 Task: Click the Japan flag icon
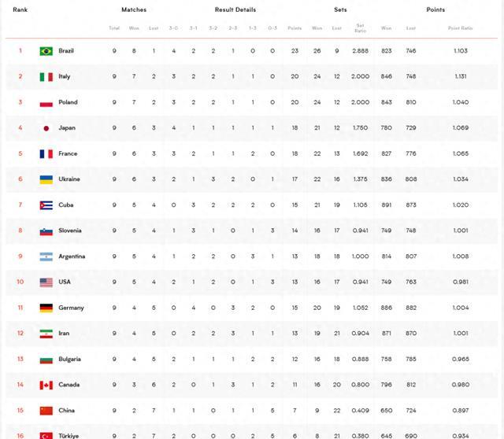[x=46, y=128]
